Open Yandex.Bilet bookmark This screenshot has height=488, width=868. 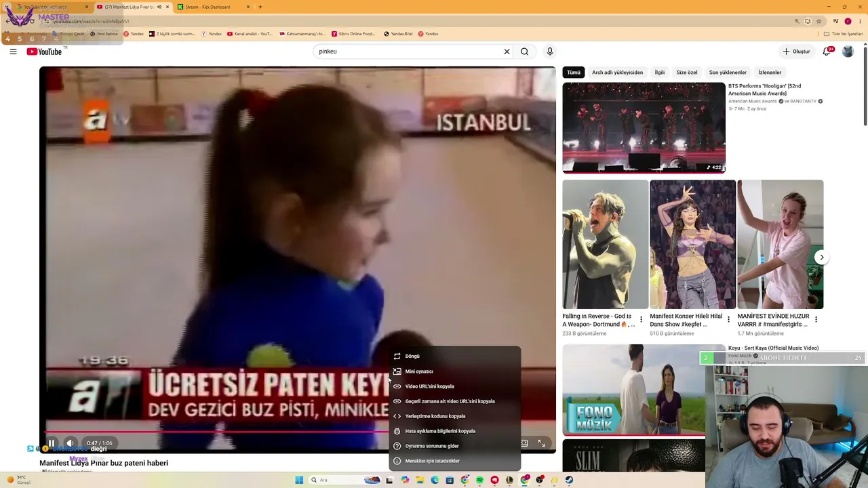pyautogui.click(x=399, y=34)
